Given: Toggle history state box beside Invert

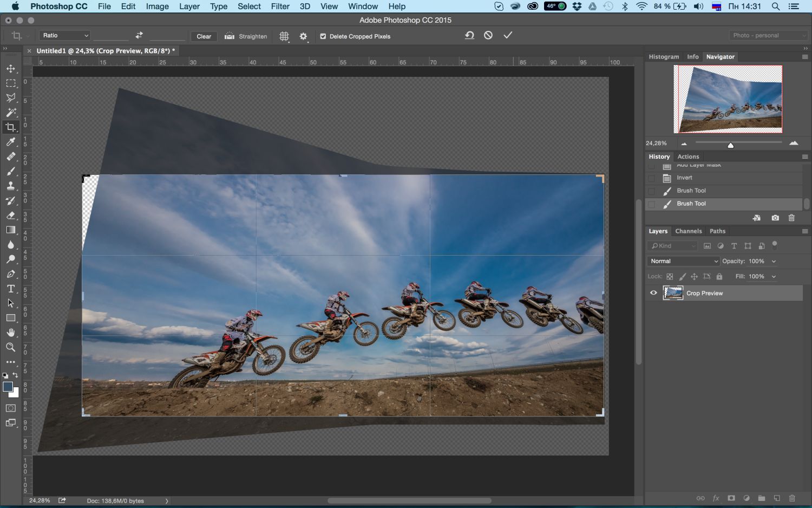Looking at the screenshot, I should (x=652, y=178).
